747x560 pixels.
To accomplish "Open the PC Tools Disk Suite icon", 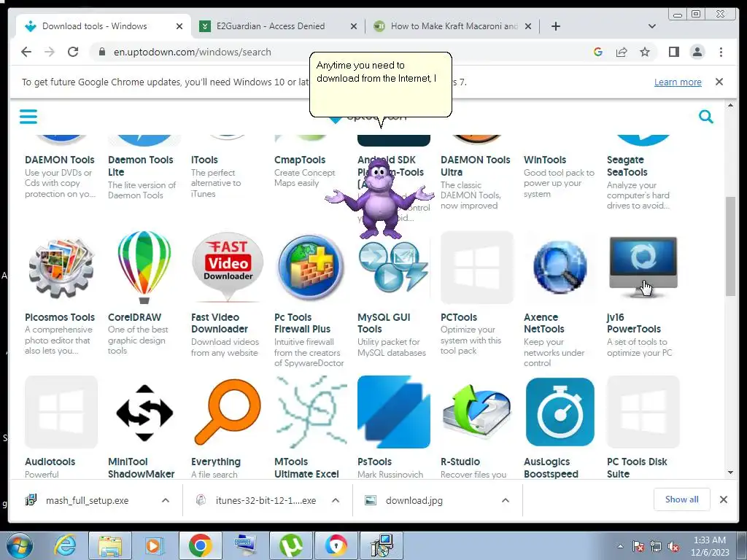I will 643,412.
